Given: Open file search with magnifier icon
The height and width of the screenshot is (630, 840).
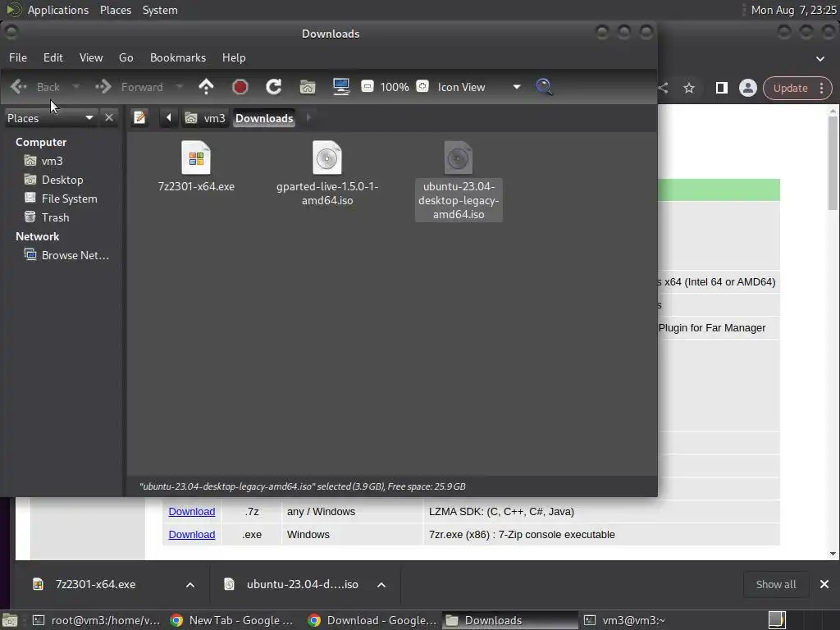Looking at the screenshot, I should pyautogui.click(x=544, y=87).
